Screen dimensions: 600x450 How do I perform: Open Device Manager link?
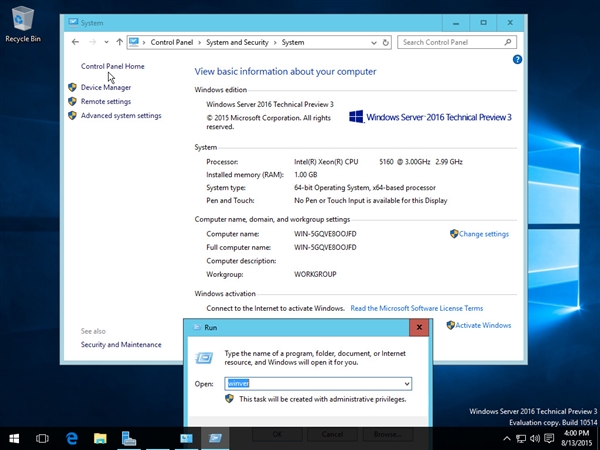(x=106, y=87)
